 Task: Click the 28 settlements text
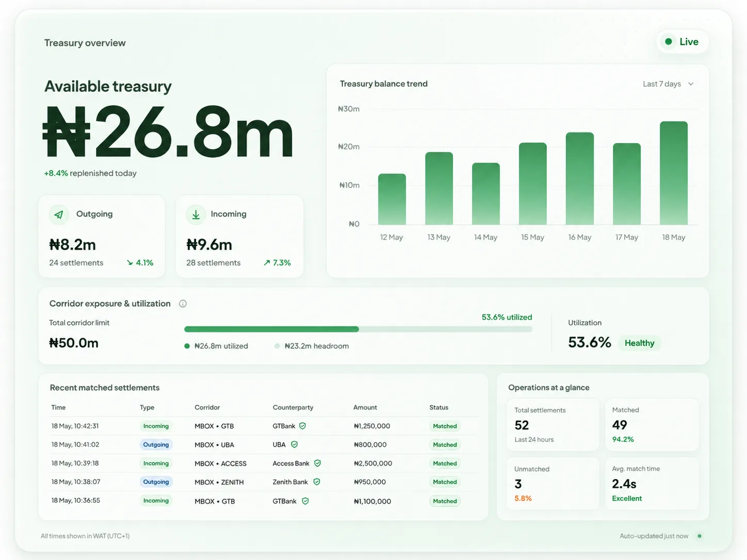[x=214, y=263]
